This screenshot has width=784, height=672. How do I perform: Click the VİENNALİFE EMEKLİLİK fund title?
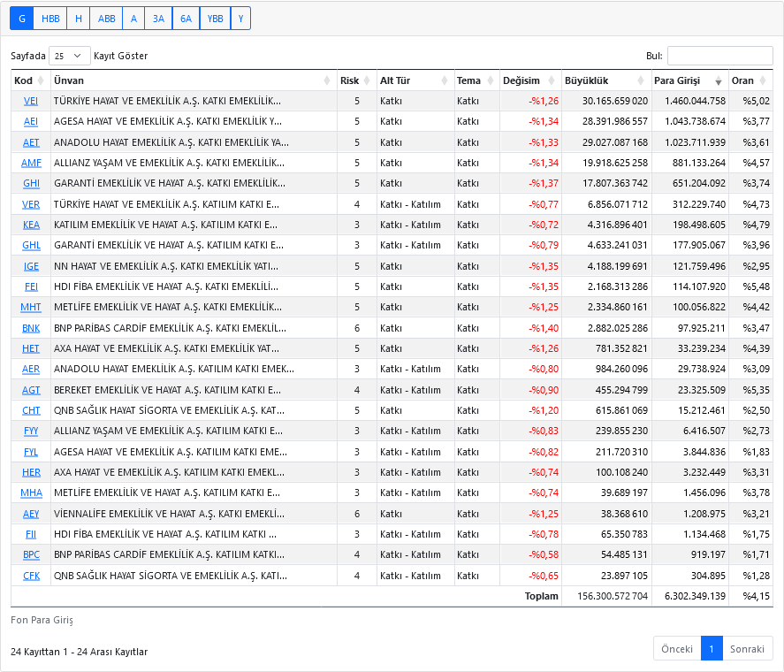point(169,515)
